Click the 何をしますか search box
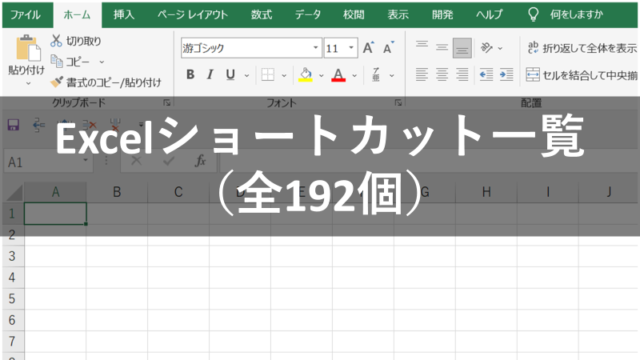The width and height of the screenshot is (640, 360). point(576,15)
